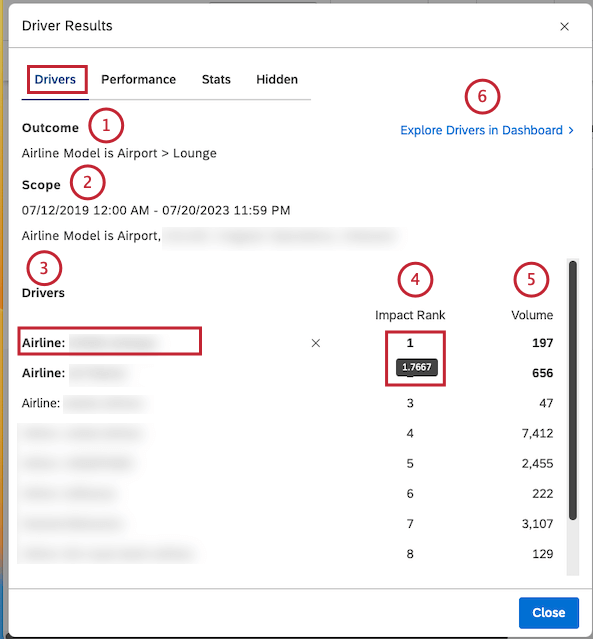Image resolution: width=593 pixels, height=639 pixels.
Task: Click the Impact Rank column header
Action: (x=410, y=315)
